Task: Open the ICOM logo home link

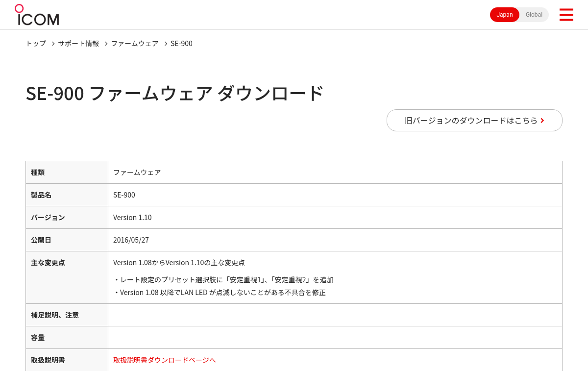Action: click(37, 15)
